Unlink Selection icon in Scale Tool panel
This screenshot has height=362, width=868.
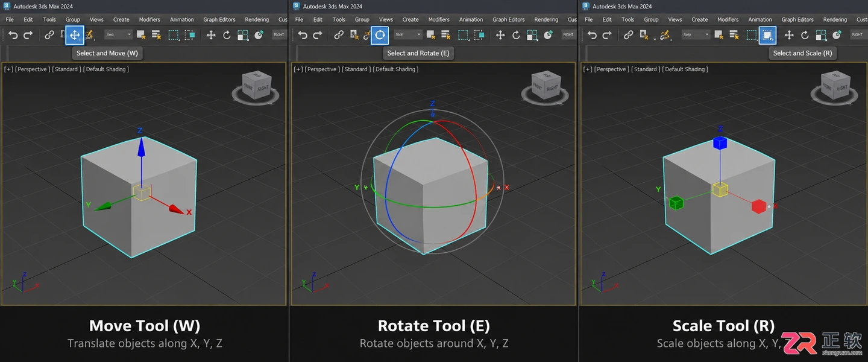(x=644, y=35)
